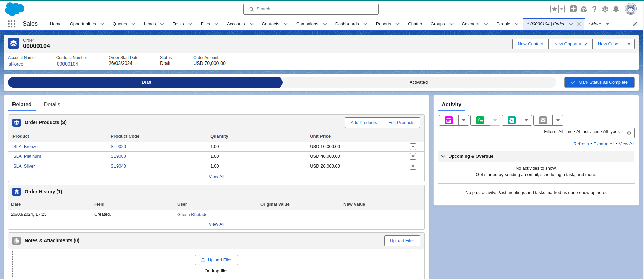
Task: Open the header actions dropdown beside New Case
Action: pyautogui.click(x=629, y=44)
